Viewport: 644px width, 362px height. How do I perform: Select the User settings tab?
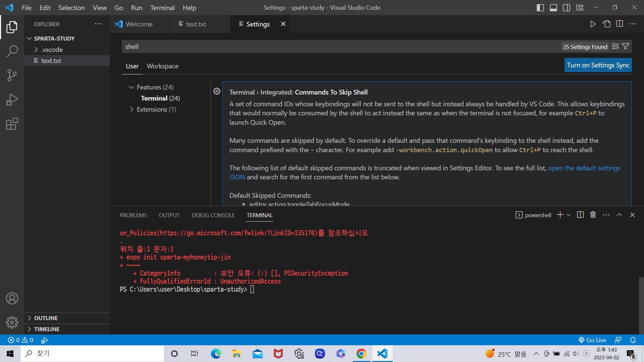click(132, 66)
